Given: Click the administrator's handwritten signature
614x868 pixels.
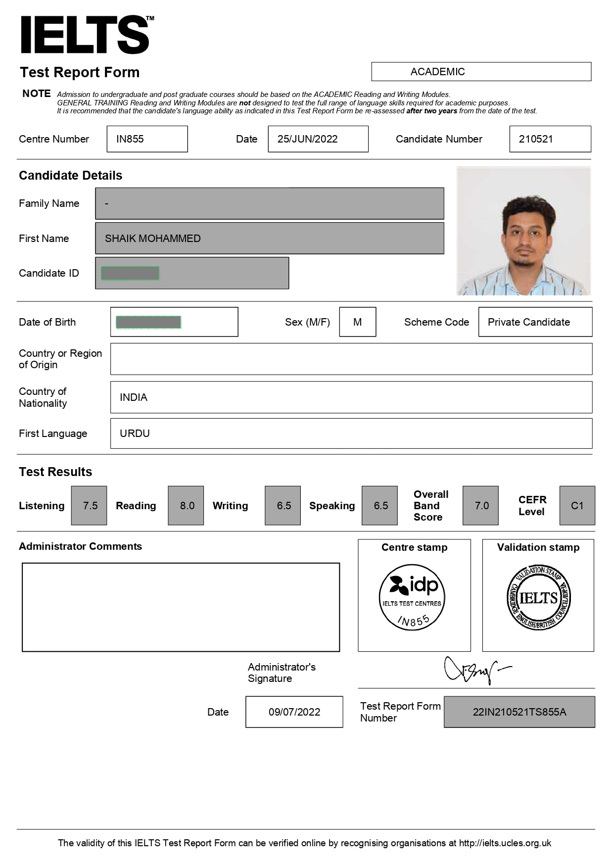Looking at the screenshot, I should point(475,670).
